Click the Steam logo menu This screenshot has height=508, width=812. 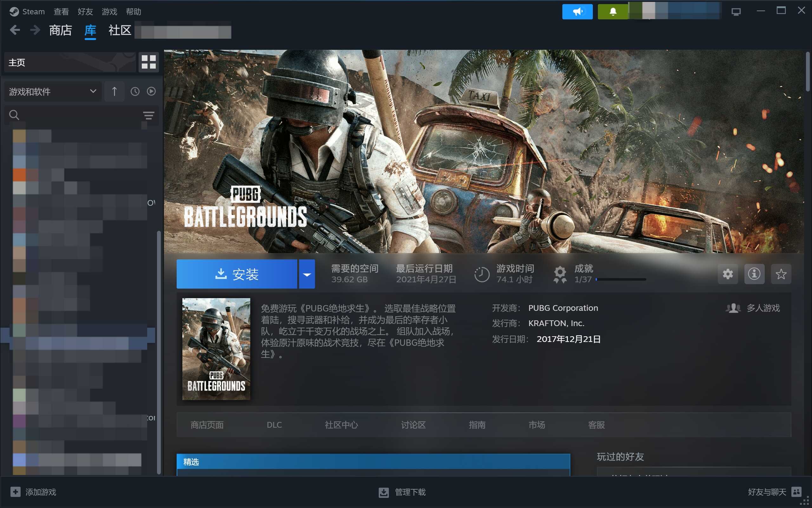coord(27,12)
